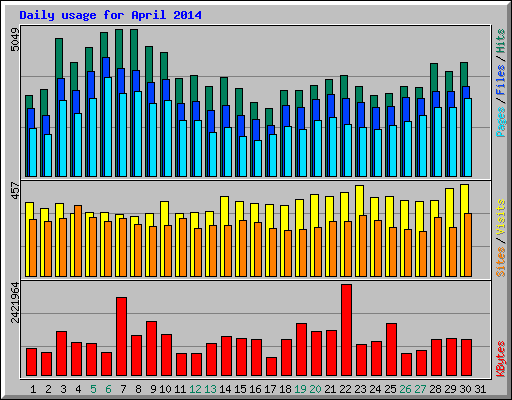
Task: Click green weekend day label 20
Action: pyautogui.click(x=315, y=389)
